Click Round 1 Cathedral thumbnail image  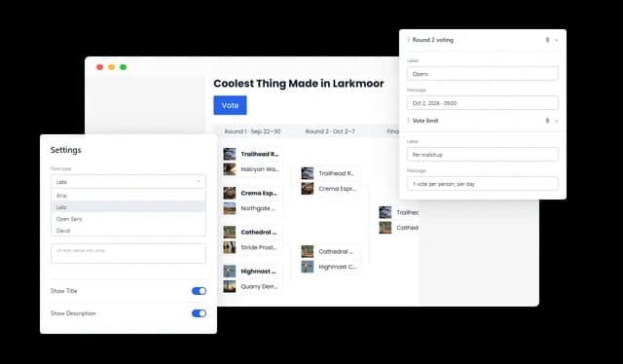point(230,232)
